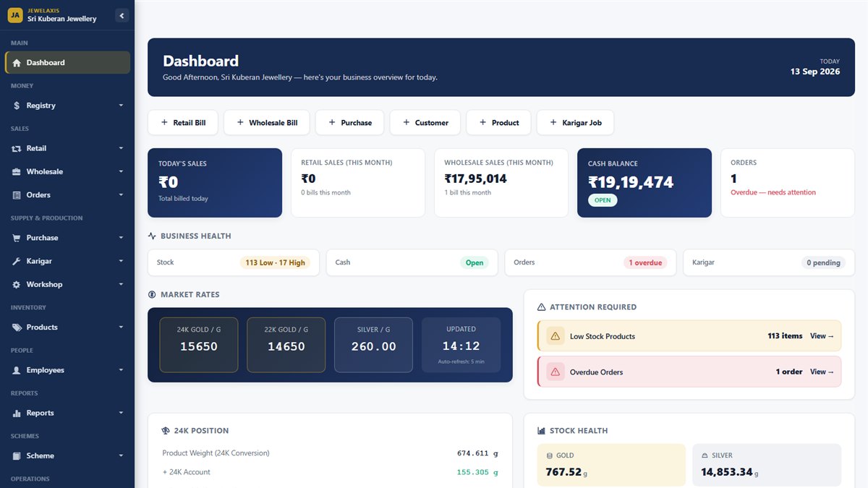Click the 22K Gold rate 14650
868x488 pixels.
(286, 346)
